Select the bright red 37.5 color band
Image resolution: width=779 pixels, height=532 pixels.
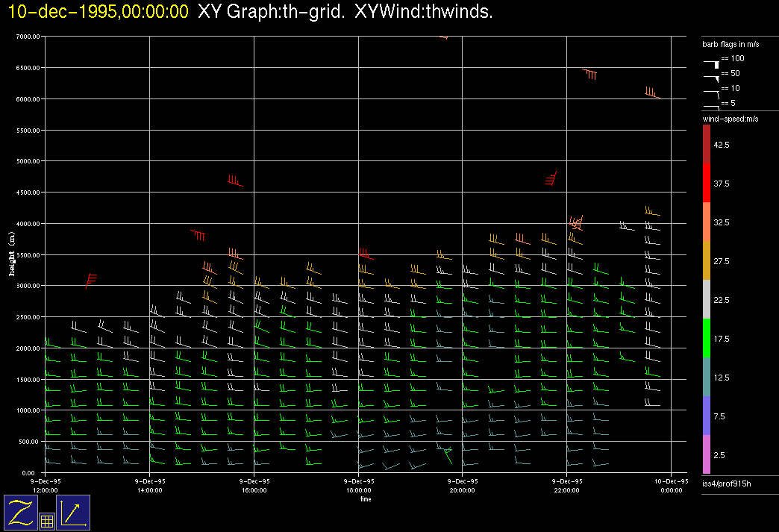pyautogui.click(x=706, y=183)
